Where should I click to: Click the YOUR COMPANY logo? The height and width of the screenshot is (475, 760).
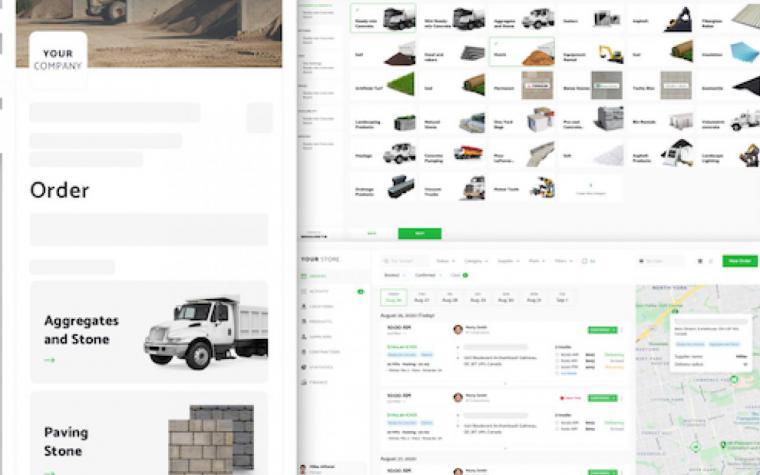[x=58, y=60]
